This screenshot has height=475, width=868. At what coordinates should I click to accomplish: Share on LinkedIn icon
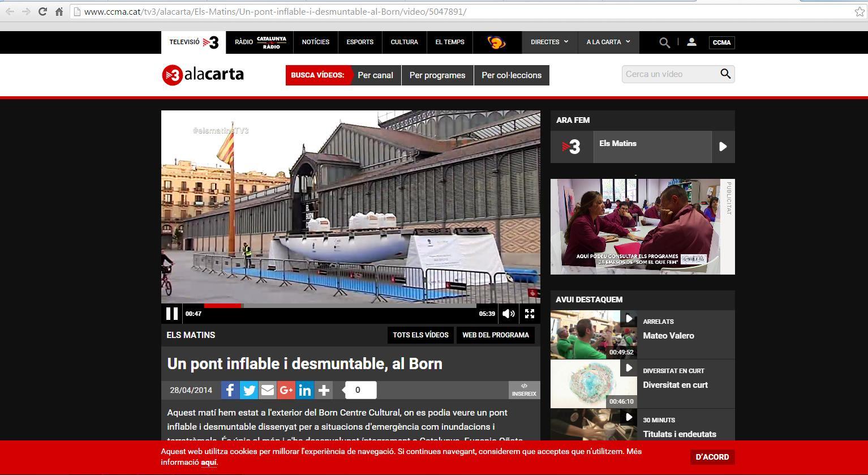coord(304,390)
